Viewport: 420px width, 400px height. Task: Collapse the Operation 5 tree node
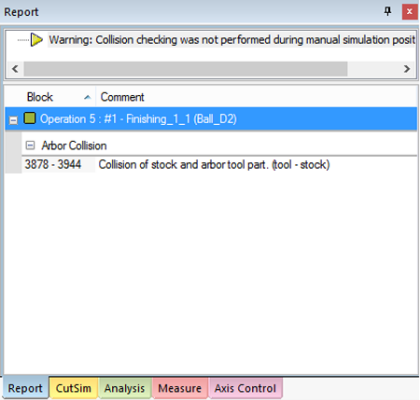coord(13,120)
